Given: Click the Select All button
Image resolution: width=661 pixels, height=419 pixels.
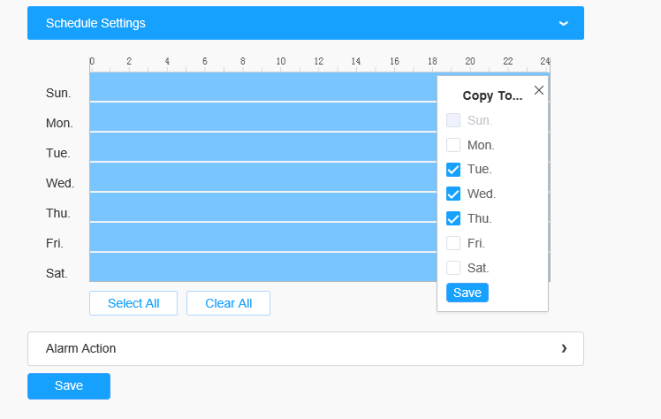Looking at the screenshot, I should point(133,303).
